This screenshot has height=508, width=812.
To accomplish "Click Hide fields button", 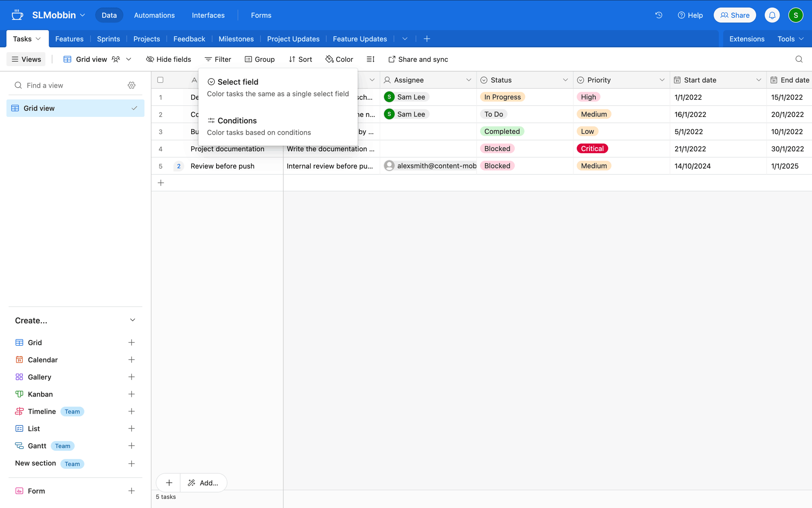I will (168, 59).
